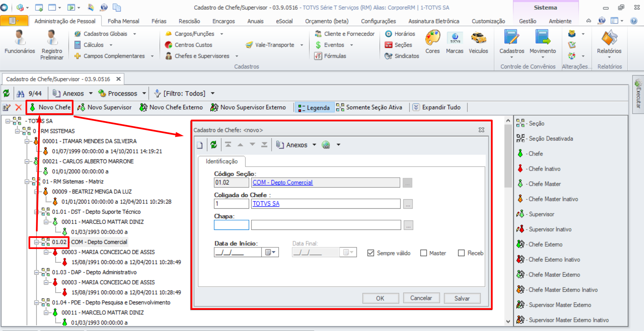Screen dimensions: 644x331
Task: Open Cliente e Fornecedor in the ribbon
Action: (345, 34)
